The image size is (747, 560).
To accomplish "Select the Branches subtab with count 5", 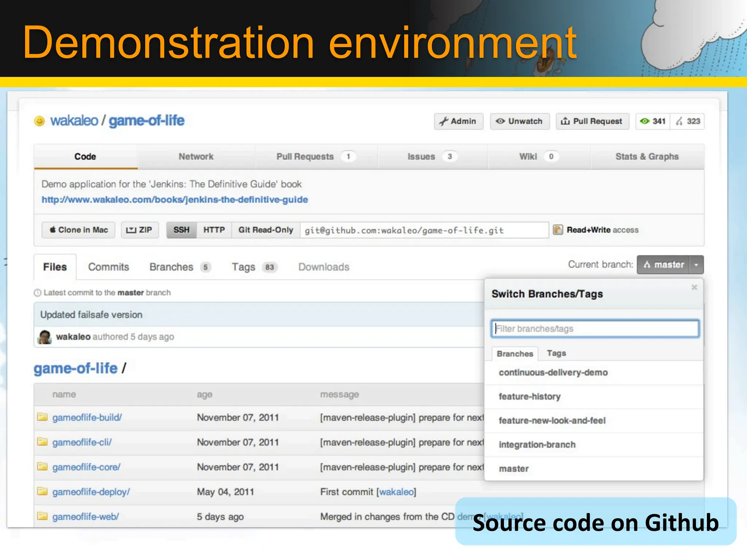I will click(180, 267).
